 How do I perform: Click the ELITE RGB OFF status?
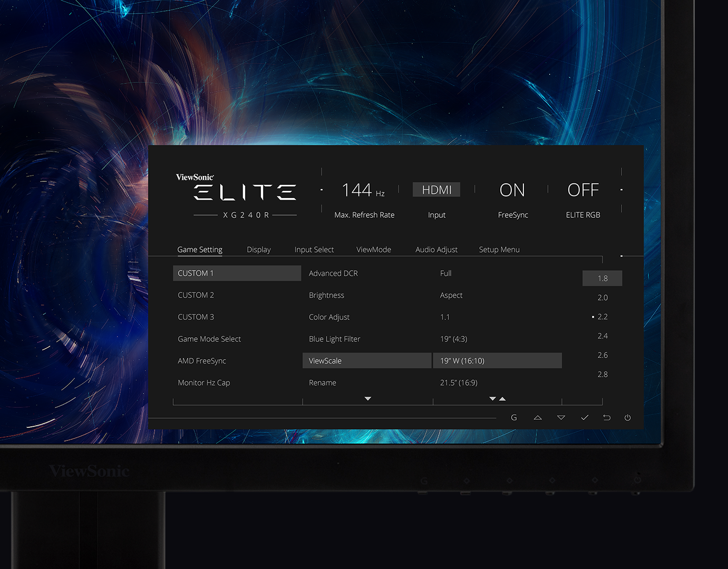tap(583, 190)
